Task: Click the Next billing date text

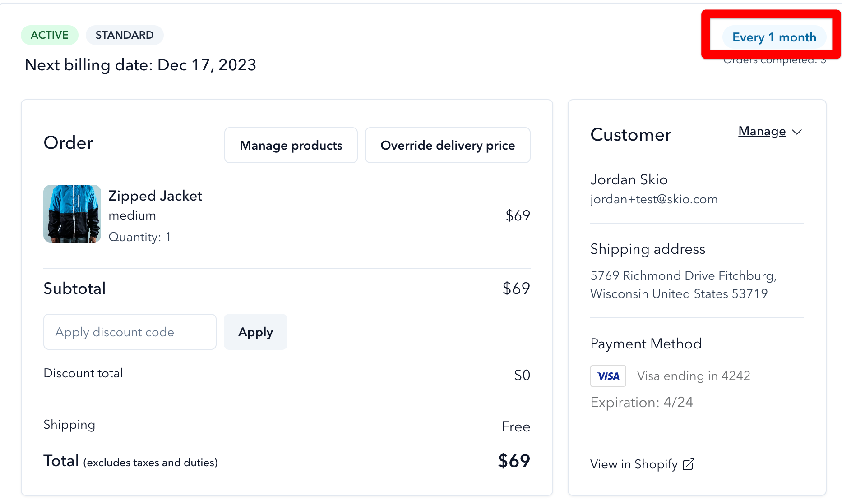Action: 140,65
